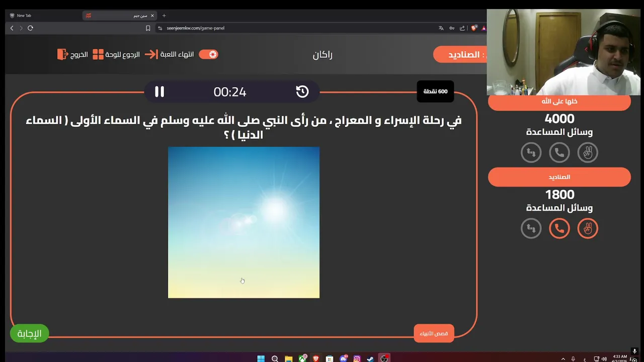
Task: Click the password key icon in address bar
Action: 452,28
